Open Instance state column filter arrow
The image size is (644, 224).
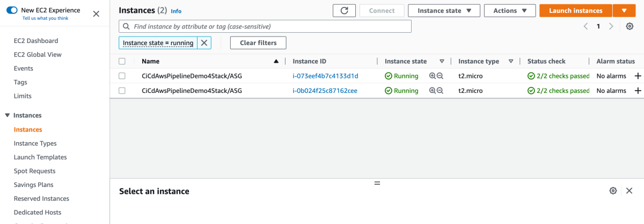pyautogui.click(x=442, y=61)
